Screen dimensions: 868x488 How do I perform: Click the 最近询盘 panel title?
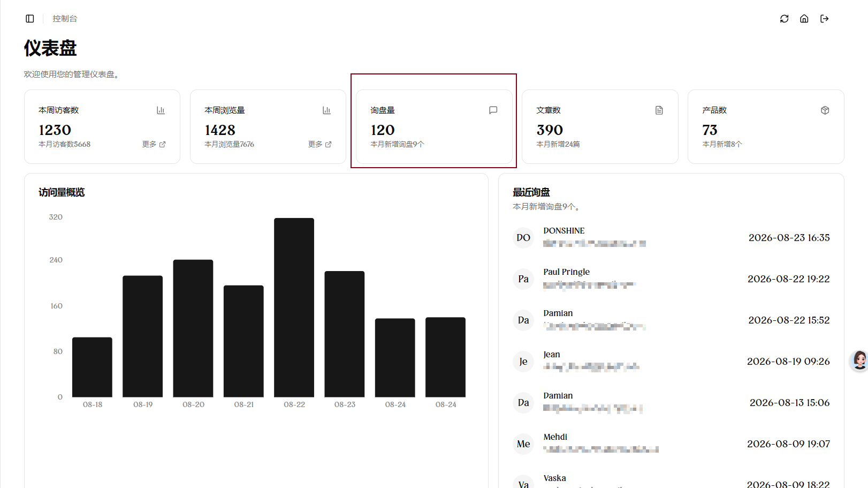(531, 192)
